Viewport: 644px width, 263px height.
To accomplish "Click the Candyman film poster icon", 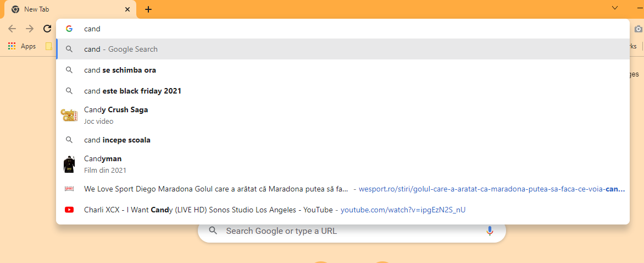I will (69, 165).
